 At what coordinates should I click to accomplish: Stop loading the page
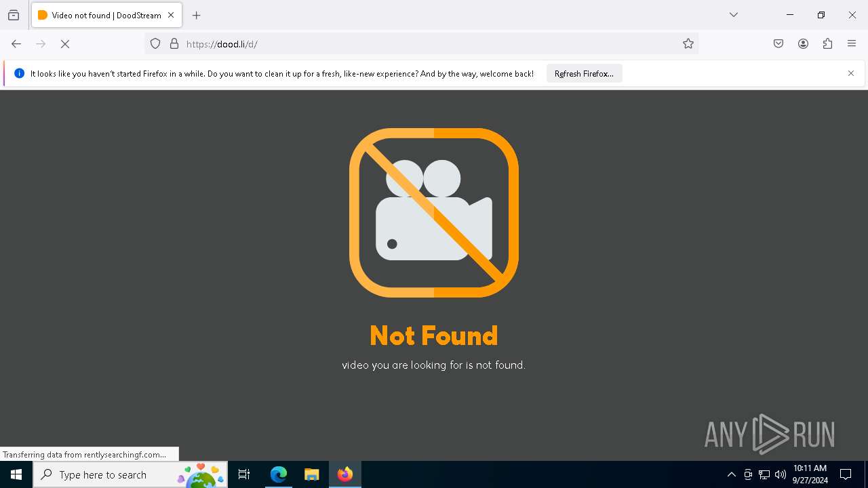tap(65, 43)
